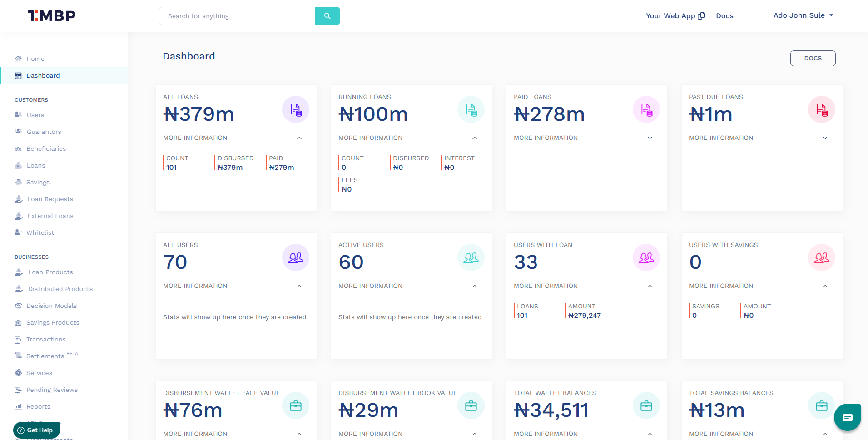Collapse the ALL LOANS more information panel
The image size is (868, 440).
pos(299,138)
